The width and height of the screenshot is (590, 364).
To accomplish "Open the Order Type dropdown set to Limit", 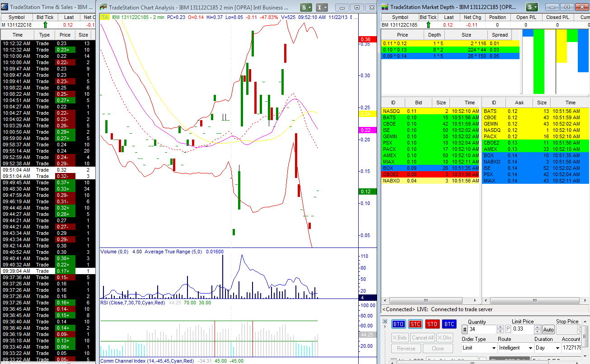I will tap(479, 348).
